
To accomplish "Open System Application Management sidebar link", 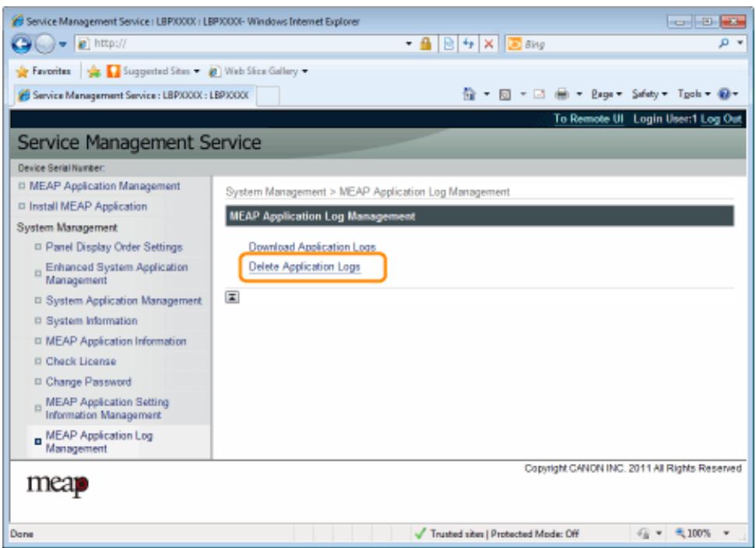I will click(124, 300).
